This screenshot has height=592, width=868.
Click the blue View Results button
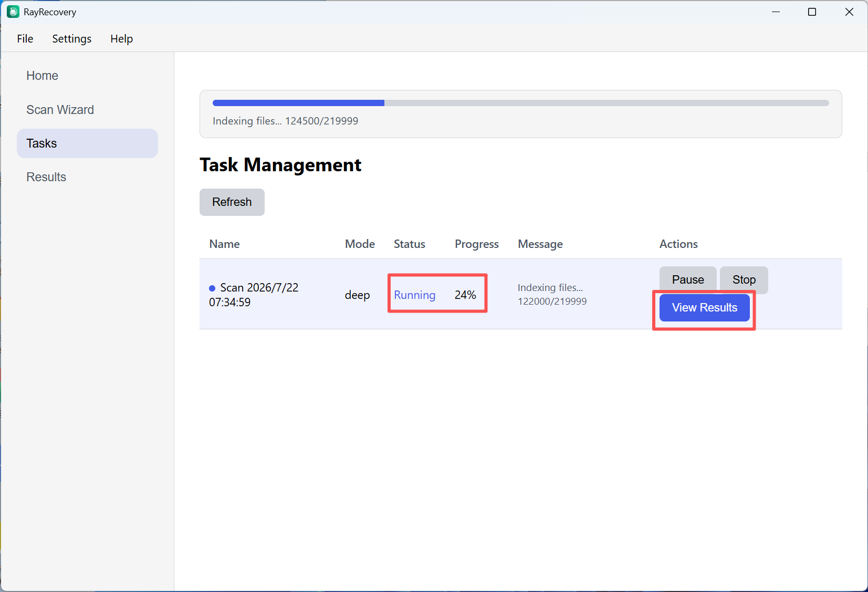click(x=704, y=308)
